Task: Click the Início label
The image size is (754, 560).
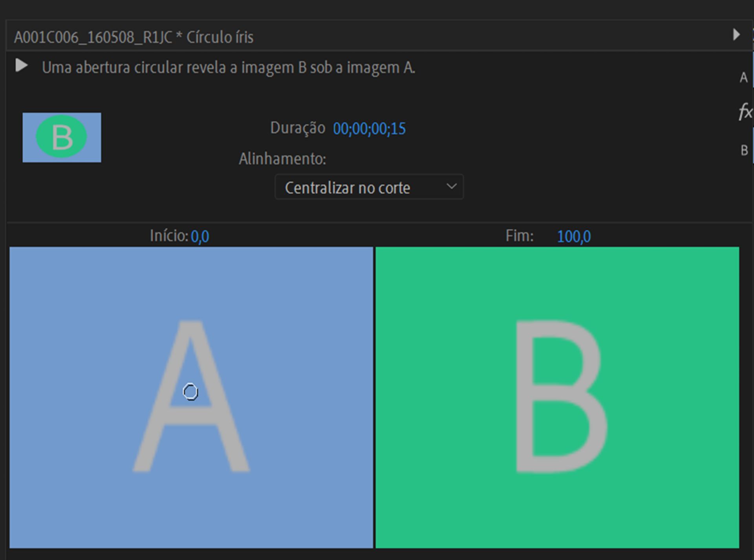Action: tap(169, 236)
